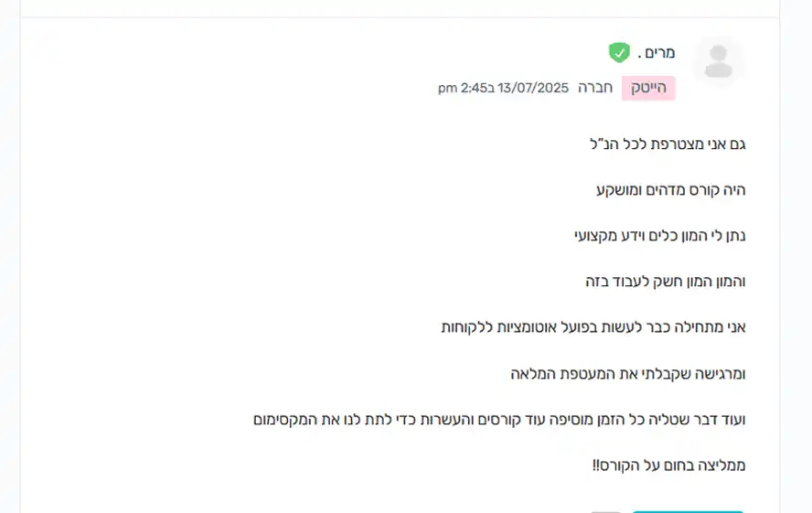Click the line והמון המון חשק לעבוד בזה
Screen dimensions: 812x513
pyautogui.click(x=666, y=282)
